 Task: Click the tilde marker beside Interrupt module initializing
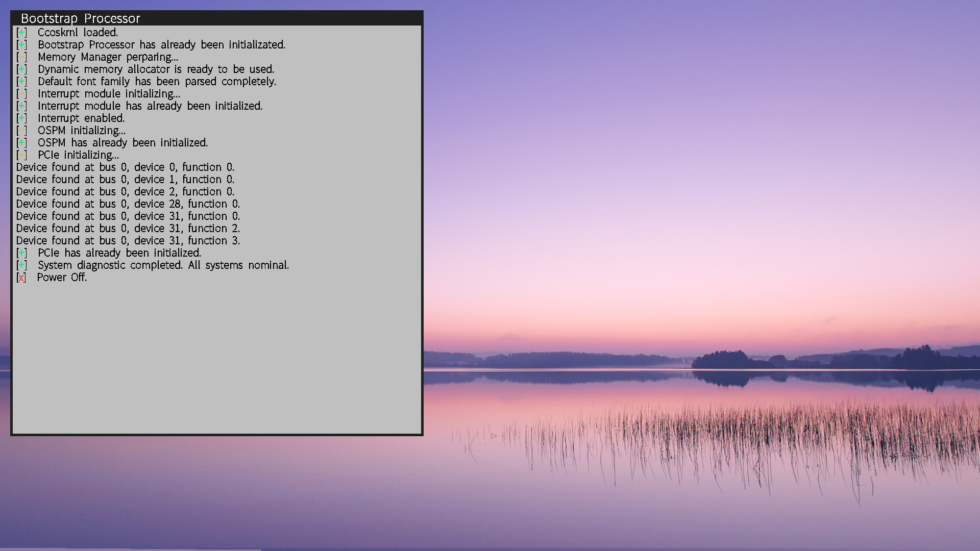coord(21,94)
